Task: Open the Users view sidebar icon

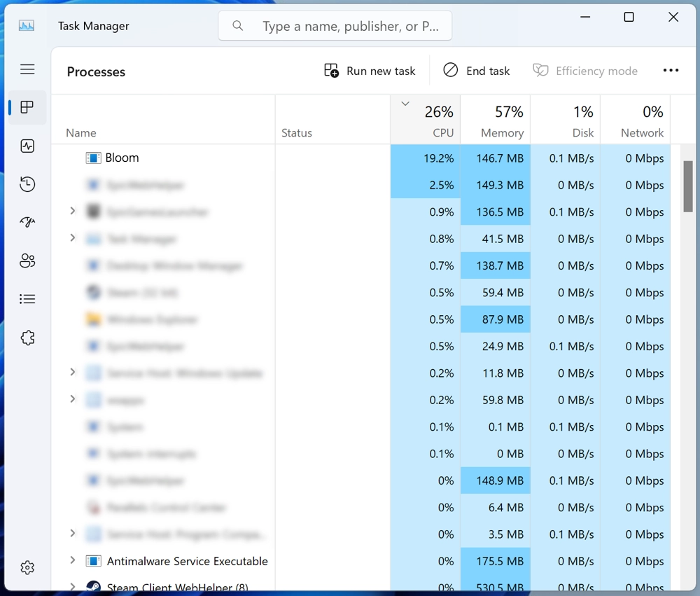Action: 27,261
